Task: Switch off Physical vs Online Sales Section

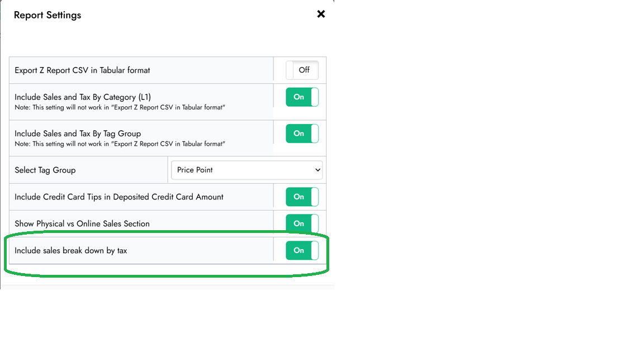Action: [x=302, y=223]
